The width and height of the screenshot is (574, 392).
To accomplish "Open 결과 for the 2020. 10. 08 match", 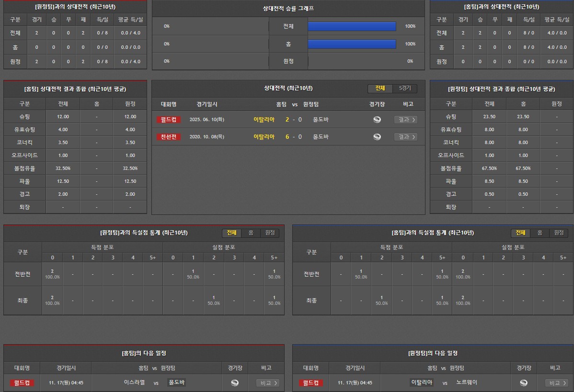I will pos(405,137).
